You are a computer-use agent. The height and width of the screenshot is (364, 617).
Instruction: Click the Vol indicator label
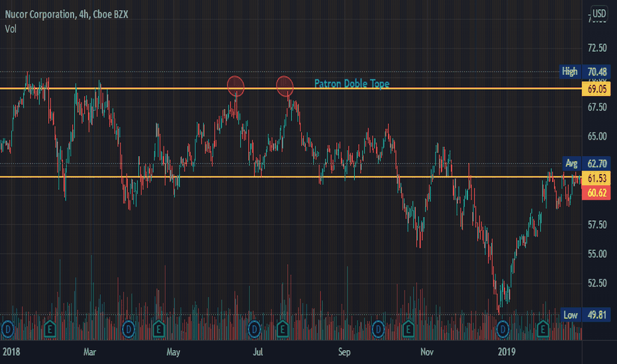11,28
